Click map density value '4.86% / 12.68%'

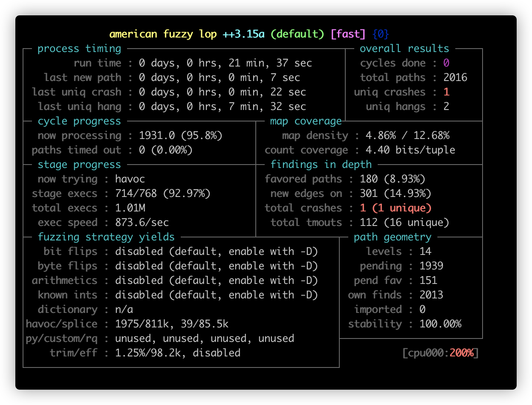point(408,136)
